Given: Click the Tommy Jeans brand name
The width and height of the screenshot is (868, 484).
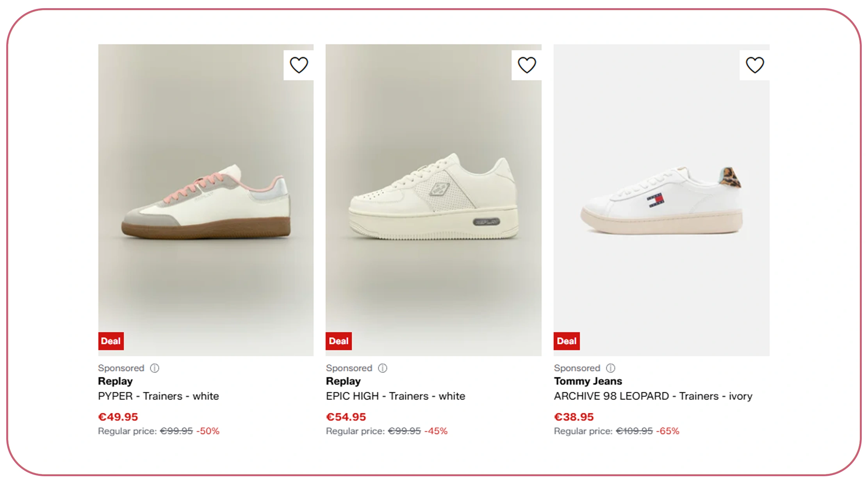Looking at the screenshot, I should (588, 381).
